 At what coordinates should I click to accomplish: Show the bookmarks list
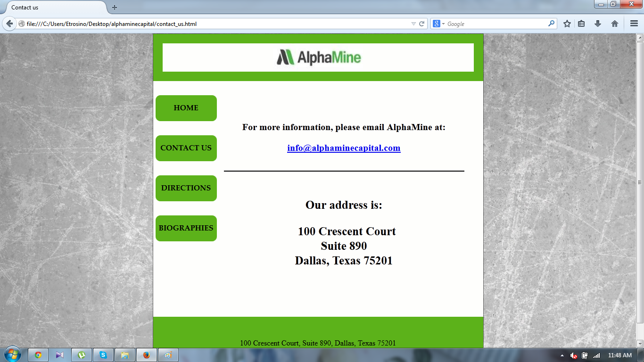(x=581, y=24)
